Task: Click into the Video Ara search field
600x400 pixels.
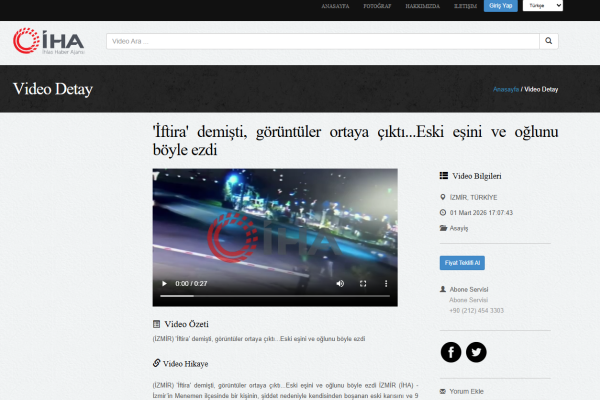Action: tap(323, 41)
